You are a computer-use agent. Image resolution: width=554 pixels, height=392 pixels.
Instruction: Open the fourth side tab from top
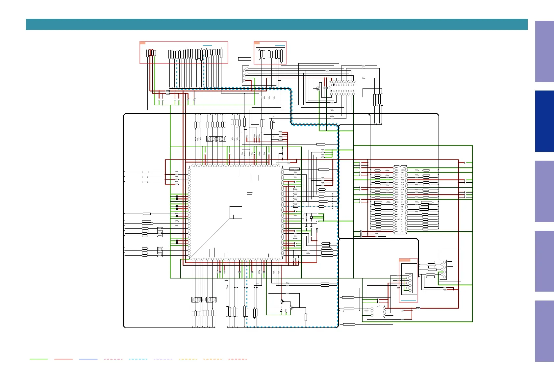[544, 261]
